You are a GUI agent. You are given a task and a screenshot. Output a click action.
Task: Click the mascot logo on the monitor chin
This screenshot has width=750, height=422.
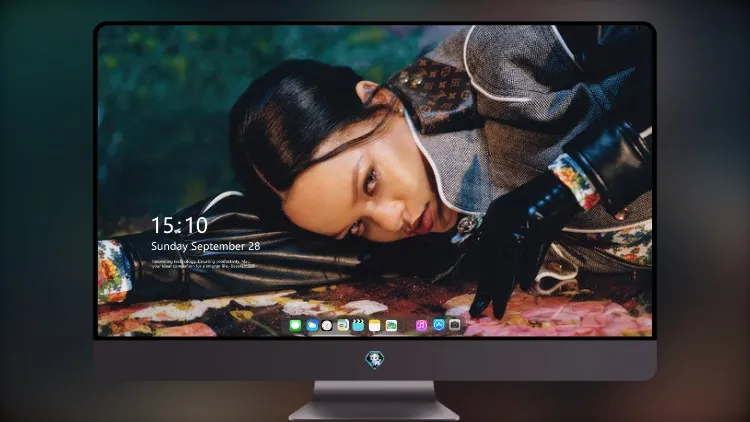(375, 359)
